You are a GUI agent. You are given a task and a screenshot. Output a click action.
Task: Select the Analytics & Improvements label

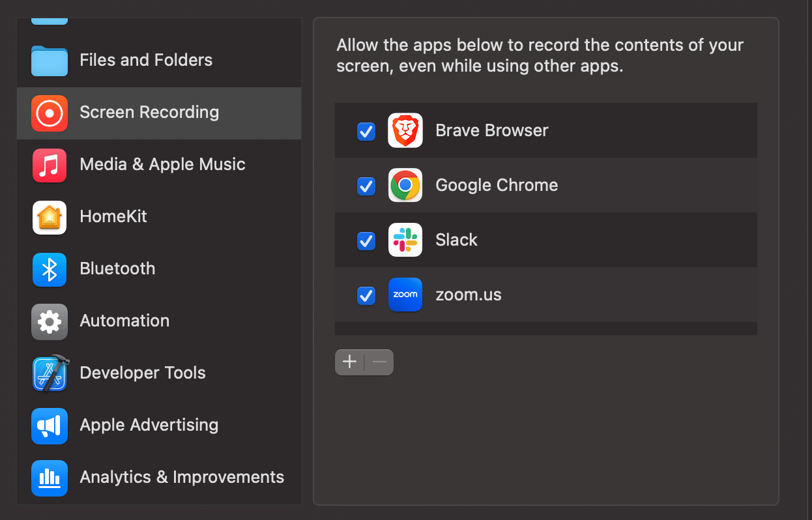(182, 477)
